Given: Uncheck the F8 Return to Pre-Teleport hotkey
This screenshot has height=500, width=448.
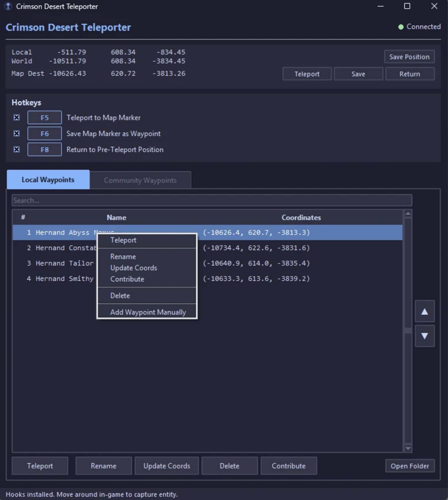Looking at the screenshot, I should [x=17, y=150].
